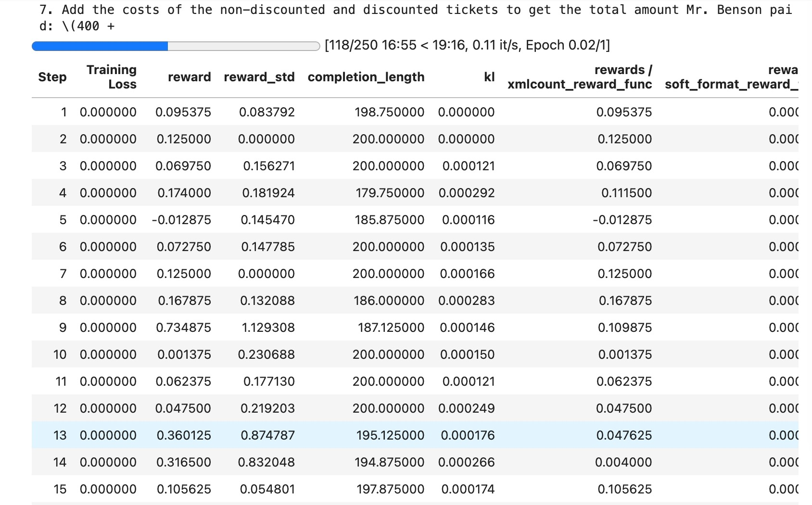Screen dimensions: 812x505
Task: Click the Training Loss column header
Action: (112, 77)
